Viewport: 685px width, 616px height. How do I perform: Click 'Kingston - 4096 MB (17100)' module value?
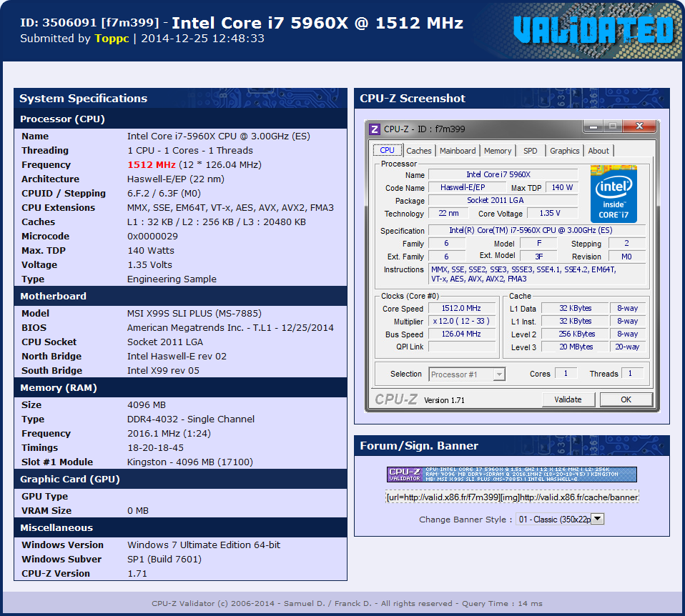click(x=190, y=462)
